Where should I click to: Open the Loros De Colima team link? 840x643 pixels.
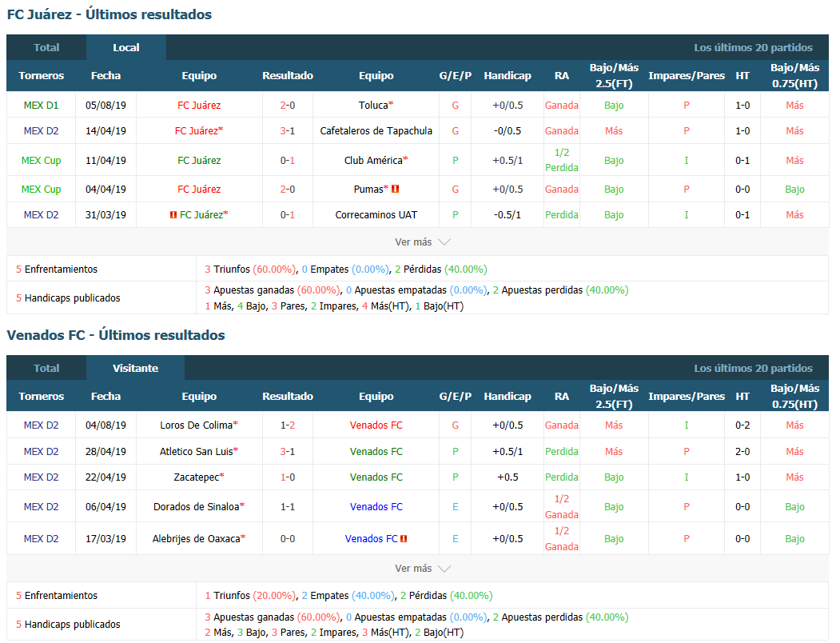[196, 425]
